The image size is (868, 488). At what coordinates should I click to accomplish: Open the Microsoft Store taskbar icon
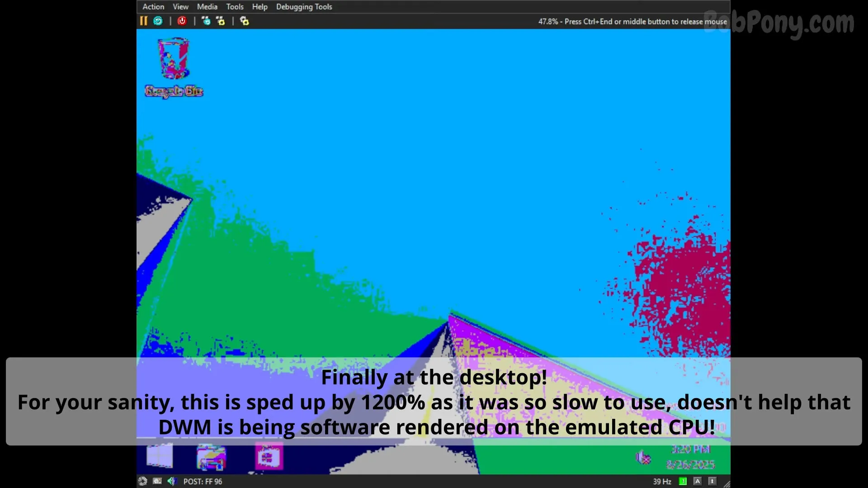(x=269, y=456)
